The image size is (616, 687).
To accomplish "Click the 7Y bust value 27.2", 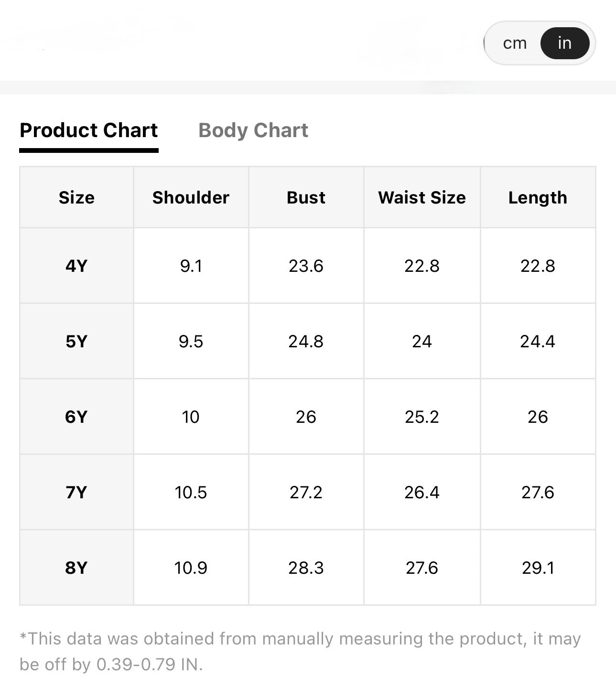I will pyautogui.click(x=306, y=492).
